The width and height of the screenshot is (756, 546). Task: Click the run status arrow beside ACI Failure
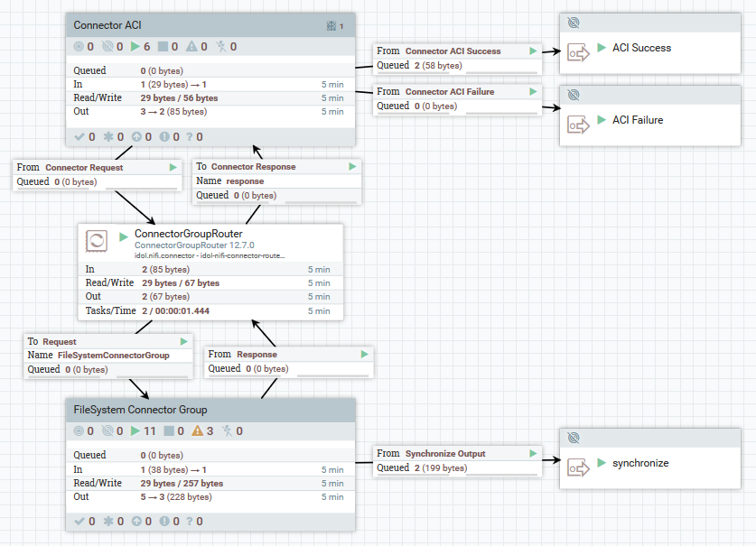pyautogui.click(x=602, y=120)
